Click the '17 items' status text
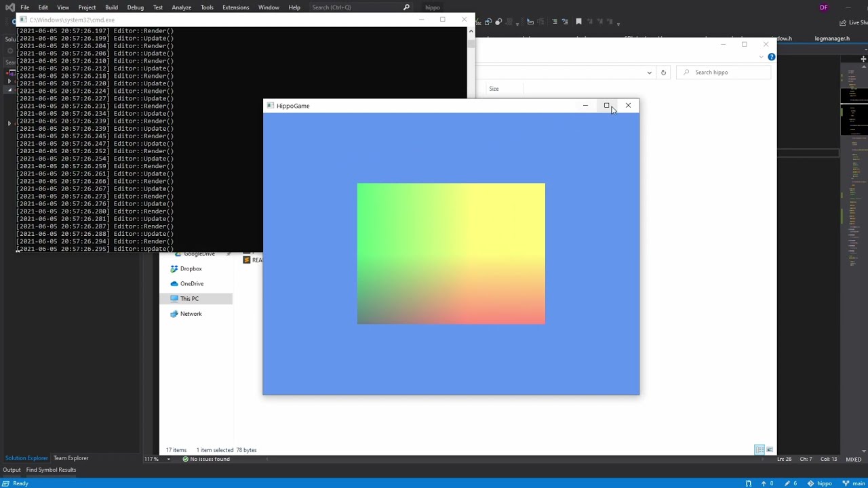The width and height of the screenshot is (868, 488). (x=176, y=450)
